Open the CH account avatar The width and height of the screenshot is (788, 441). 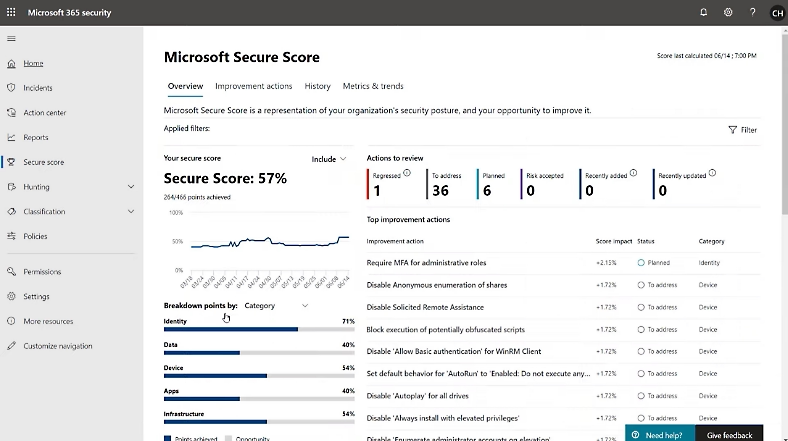[x=777, y=13]
